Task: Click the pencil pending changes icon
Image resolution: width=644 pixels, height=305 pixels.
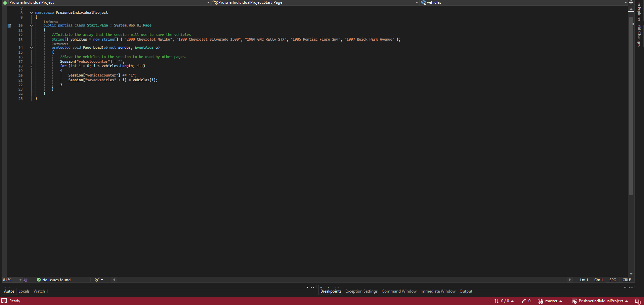Action: (523, 301)
